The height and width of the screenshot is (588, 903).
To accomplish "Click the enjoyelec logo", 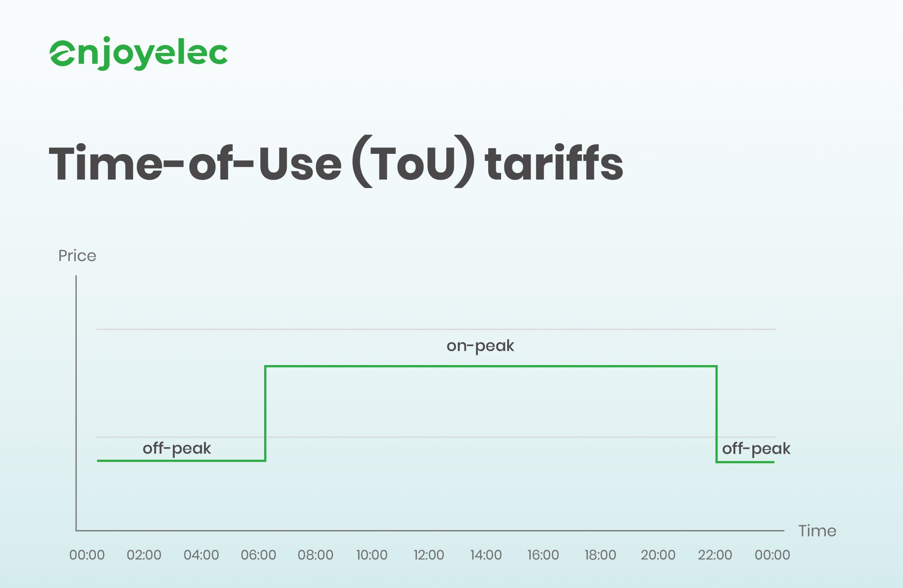I will [139, 54].
